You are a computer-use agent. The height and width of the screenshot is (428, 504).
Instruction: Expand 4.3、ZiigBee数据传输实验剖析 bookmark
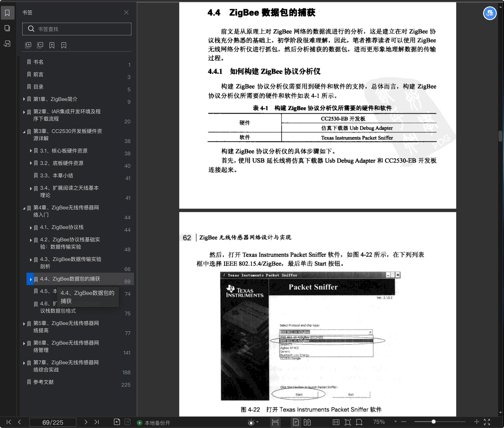click(x=31, y=260)
